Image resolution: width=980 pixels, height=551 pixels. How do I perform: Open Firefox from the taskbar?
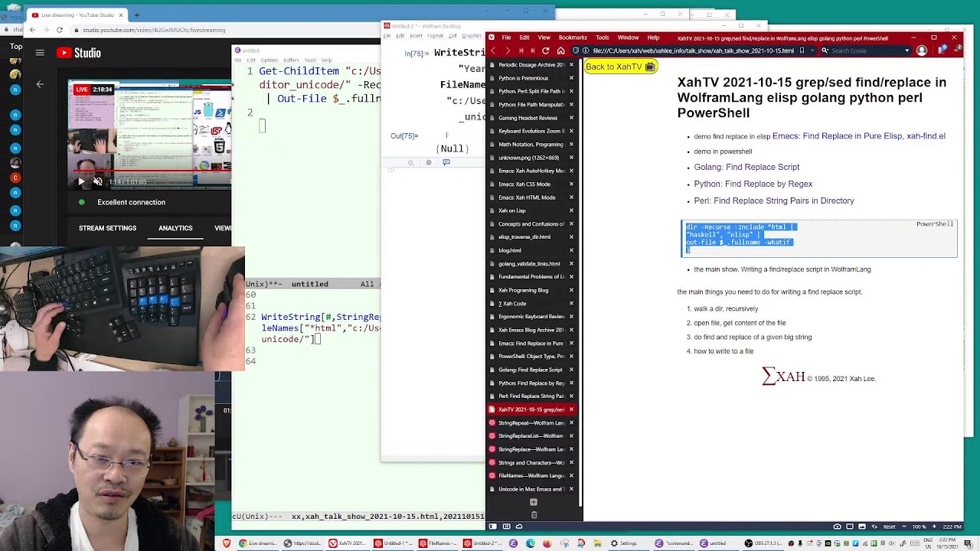click(x=547, y=543)
